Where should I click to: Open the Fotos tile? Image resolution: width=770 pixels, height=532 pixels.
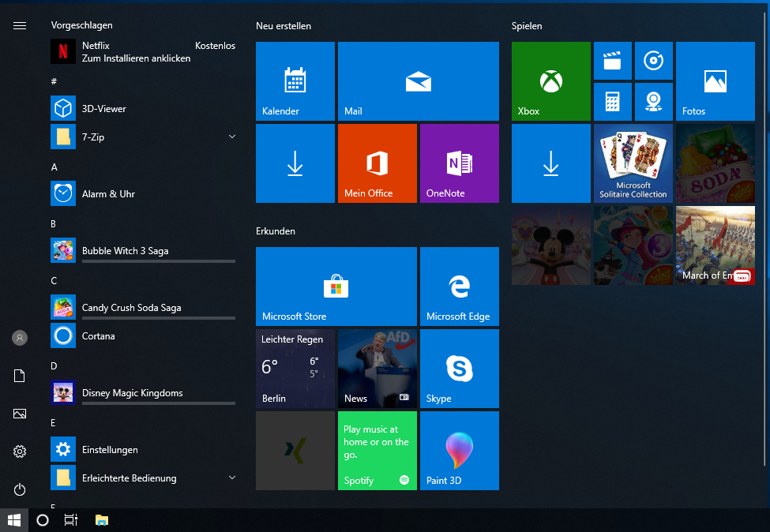(x=715, y=81)
